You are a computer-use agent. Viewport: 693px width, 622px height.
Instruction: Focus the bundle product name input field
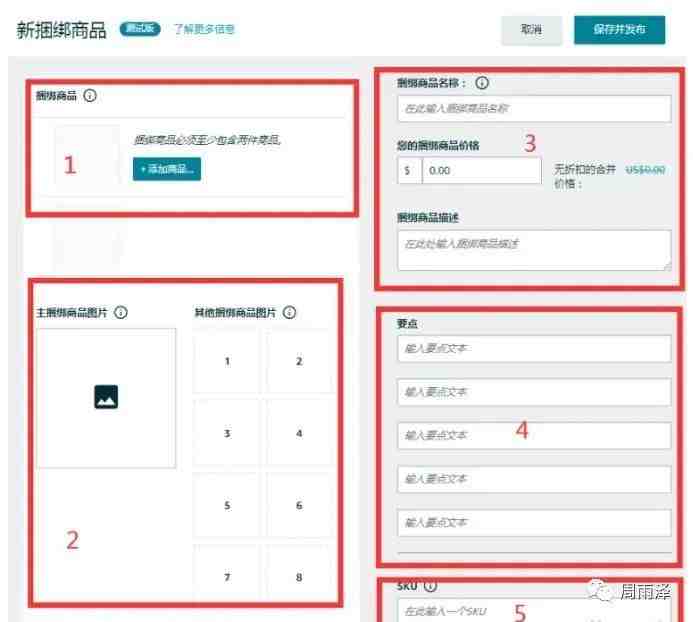pos(534,108)
